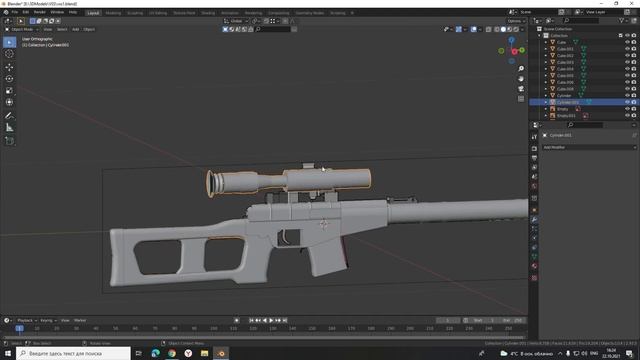
Task: Toggle camera view icon in the viewport
Action: point(521,89)
